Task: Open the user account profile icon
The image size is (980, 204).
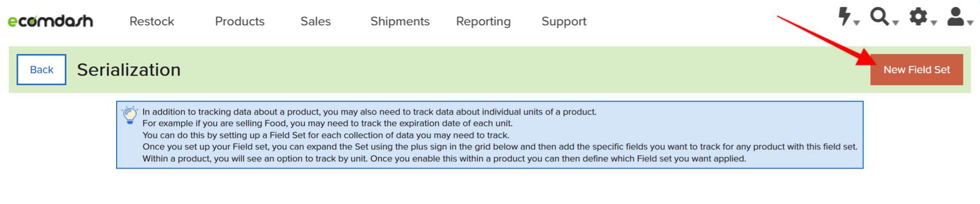Action: coord(956,16)
